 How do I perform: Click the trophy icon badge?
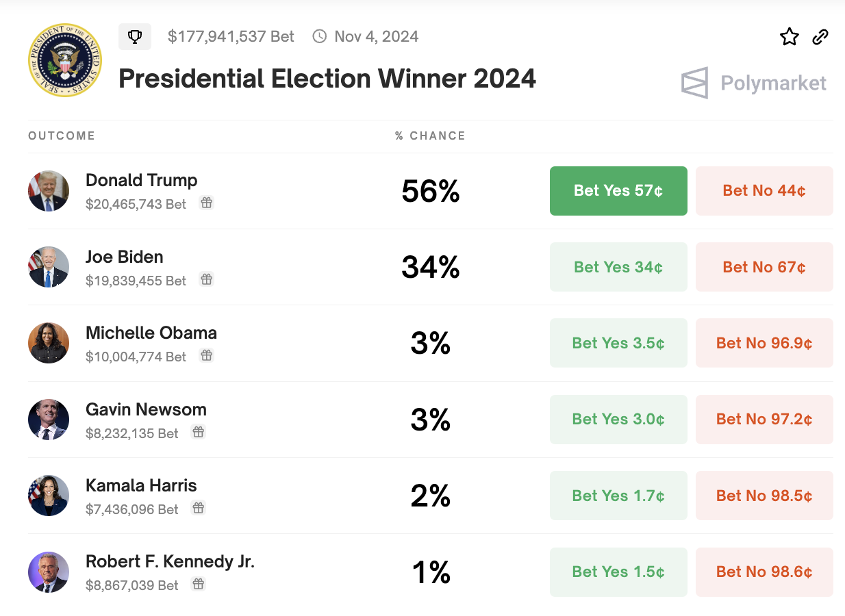[135, 37]
